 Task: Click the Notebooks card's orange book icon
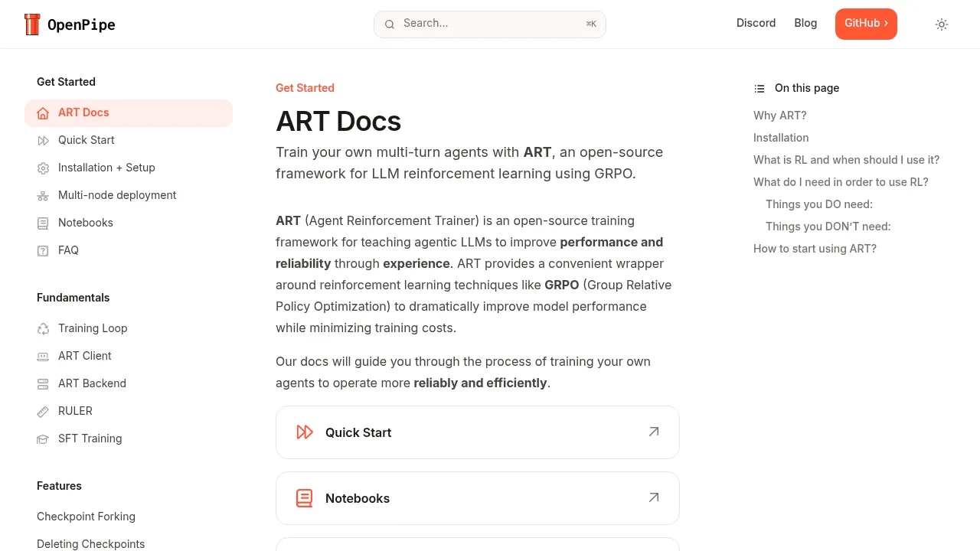coord(305,498)
